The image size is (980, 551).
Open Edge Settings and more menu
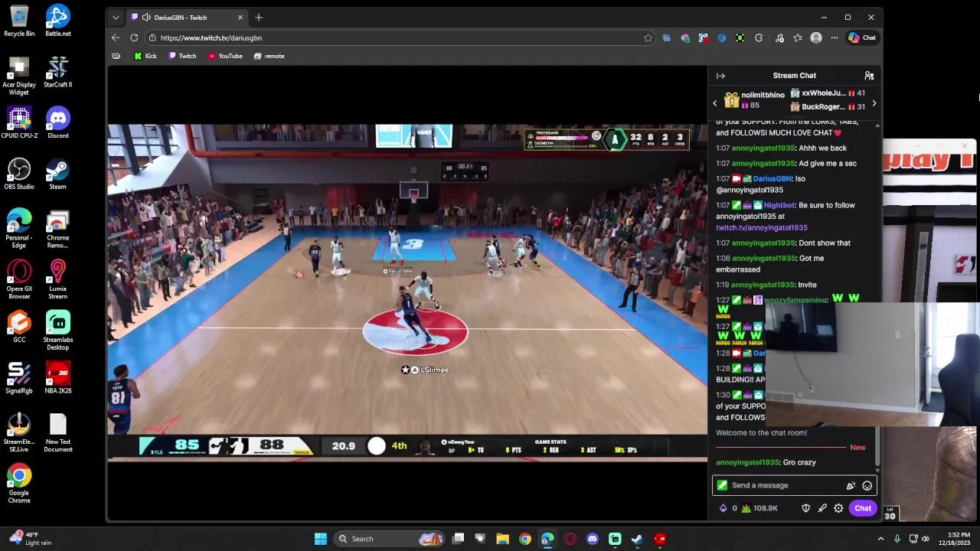pyautogui.click(x=835, y=37)
